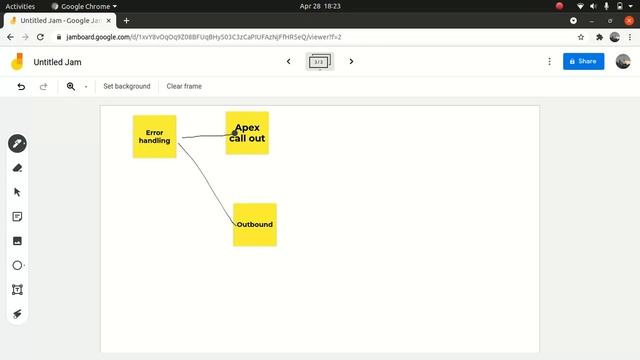Click the Share button

click(583, 61)
